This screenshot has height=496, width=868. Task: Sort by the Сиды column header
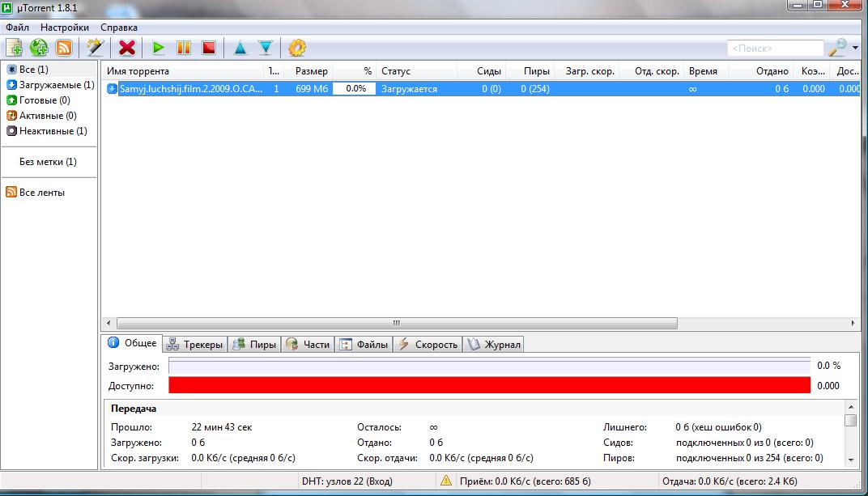coord(481,70)
